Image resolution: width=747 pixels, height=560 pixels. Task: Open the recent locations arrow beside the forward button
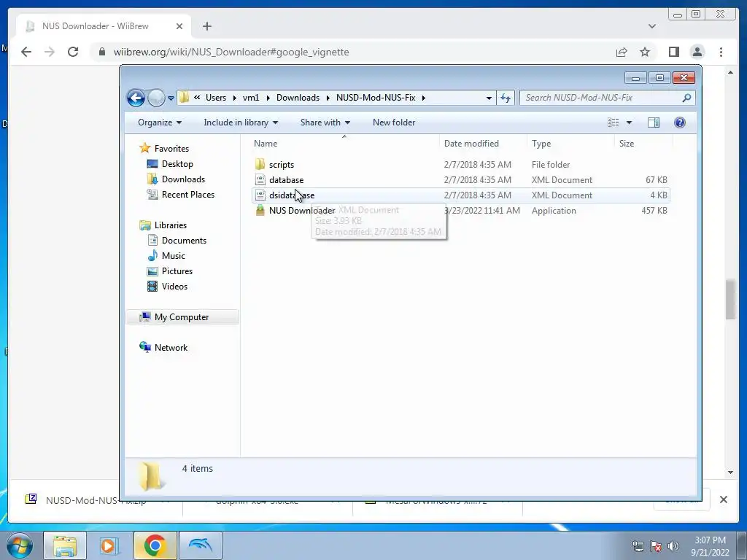(171, 98)
